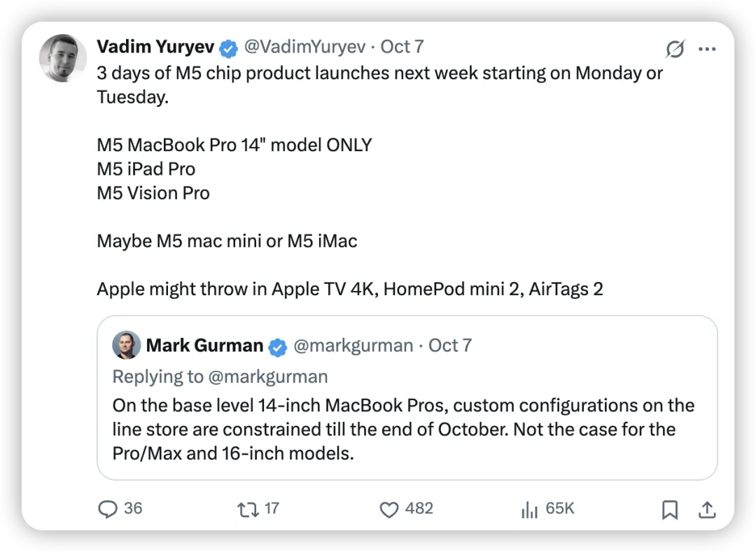
Task: Click the Grok slashed-circle icon
Action: [x=675, y=49]
